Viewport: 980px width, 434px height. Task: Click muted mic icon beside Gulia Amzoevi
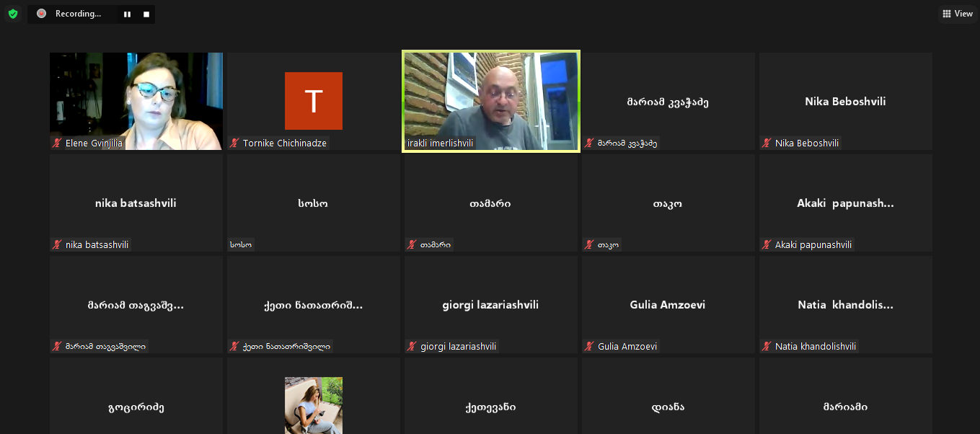pyautogui.click(x=589, y=347)
